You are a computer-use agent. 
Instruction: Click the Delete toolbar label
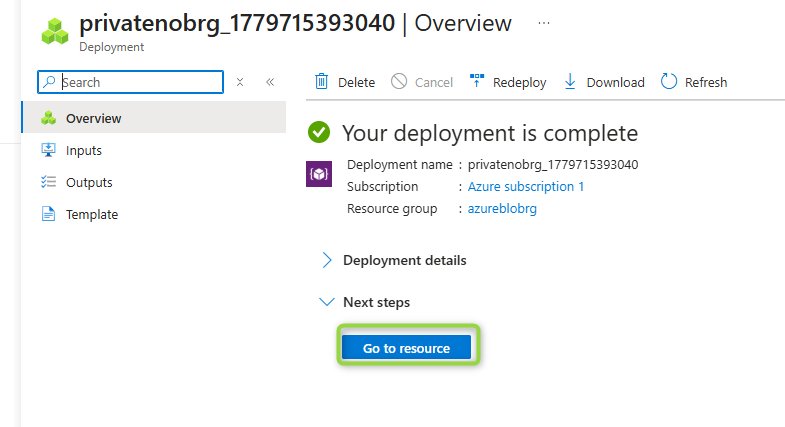tap(356, 82)
